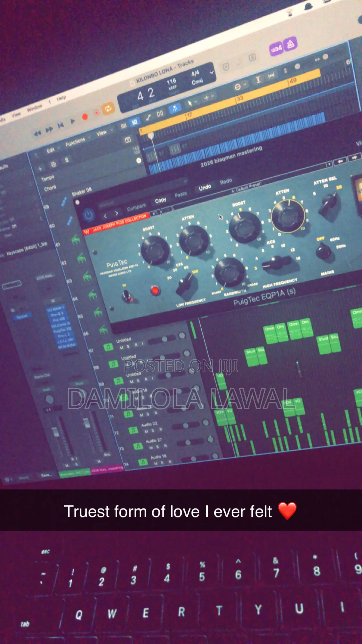Click the highlighted high ATTEN knob

pos(288,216)
